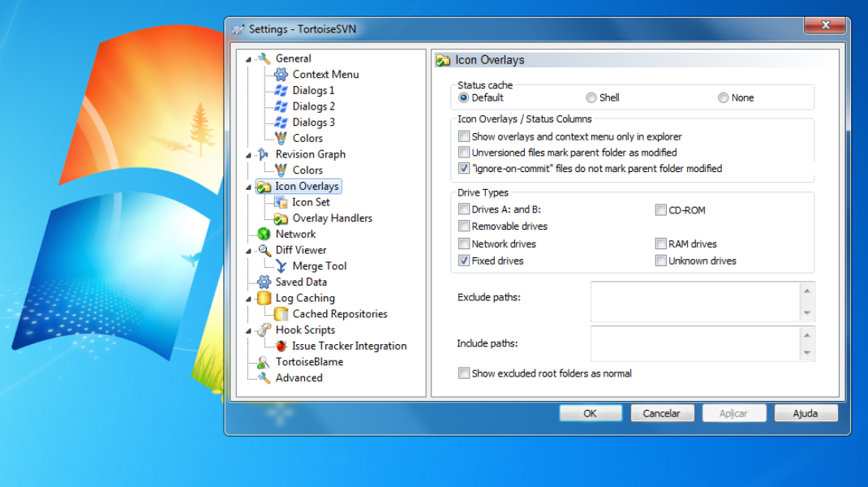Click the Log Caching database icon
This screenshot has height=487, width=868.
click(x=264, y=298)
